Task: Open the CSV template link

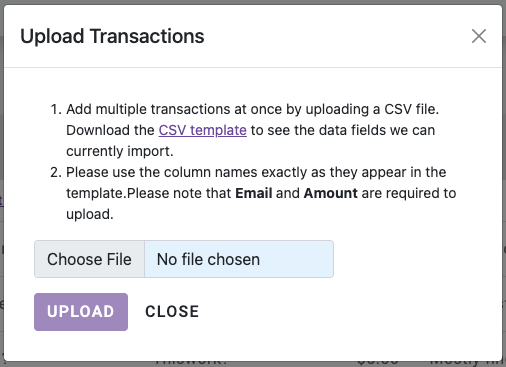Action: click(202, 130)
